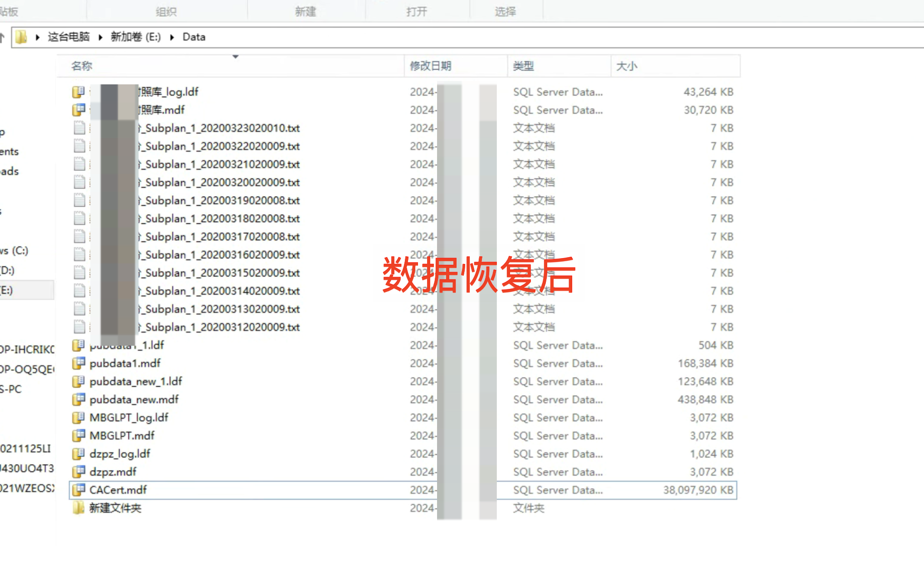The width and height of the screenshot is (924, 586).
Task: Select the 新建文件夹 folder icon
Action: point(79,508)
